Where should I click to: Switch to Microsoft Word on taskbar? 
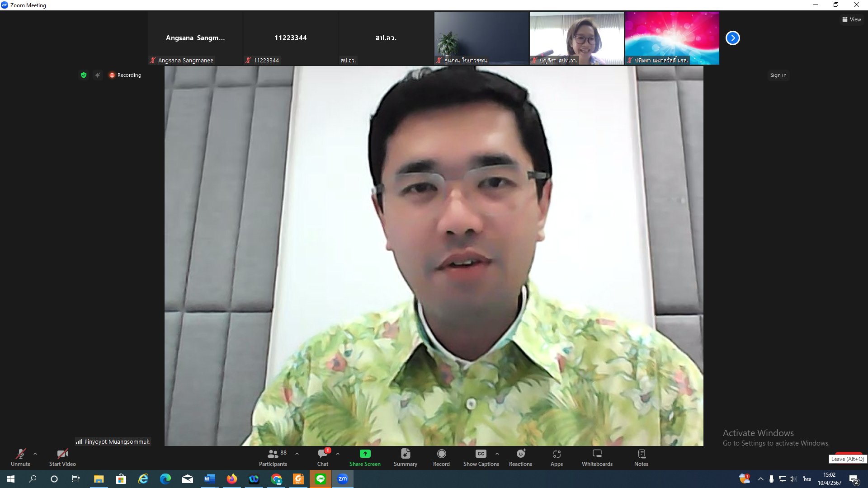click(x=209, y=479)
